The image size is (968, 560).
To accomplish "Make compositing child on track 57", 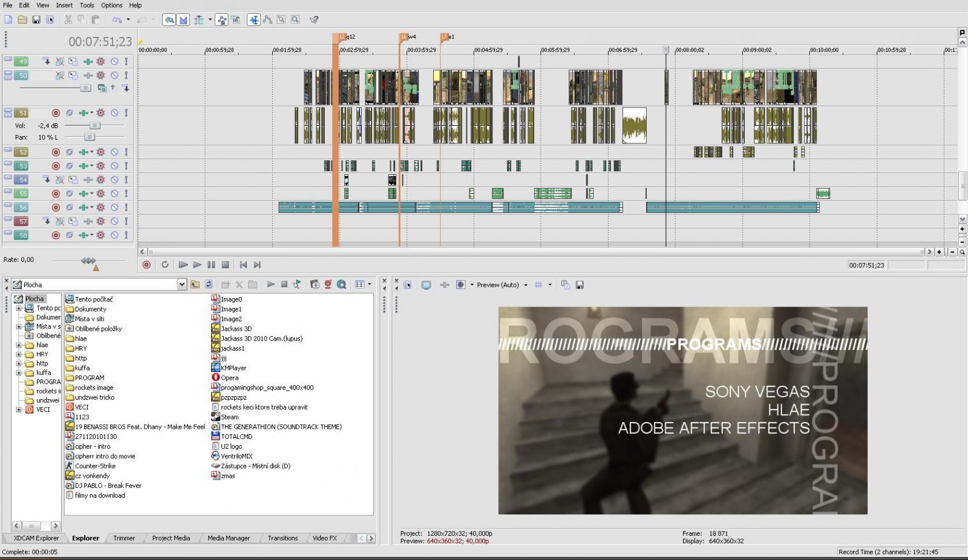I will point(46,222).
